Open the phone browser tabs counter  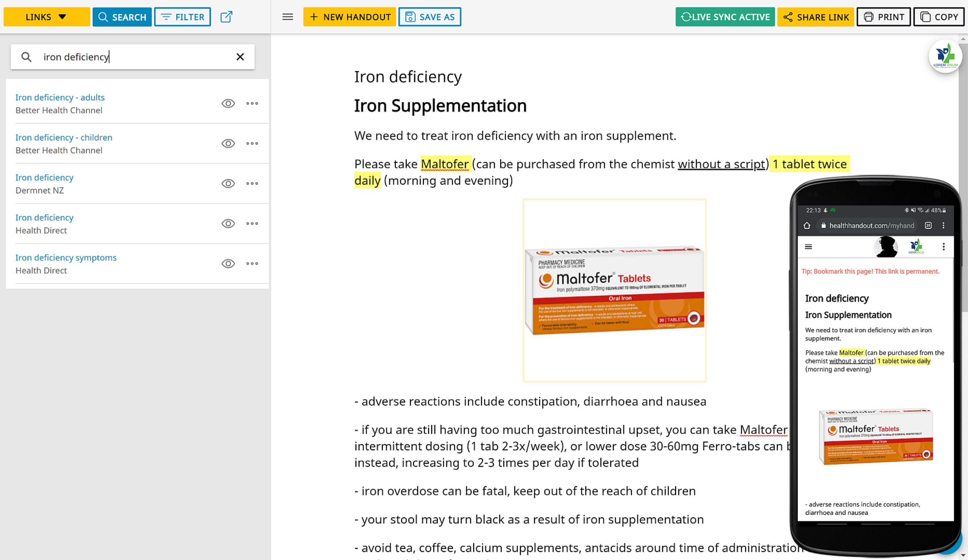tap(928, 226)
